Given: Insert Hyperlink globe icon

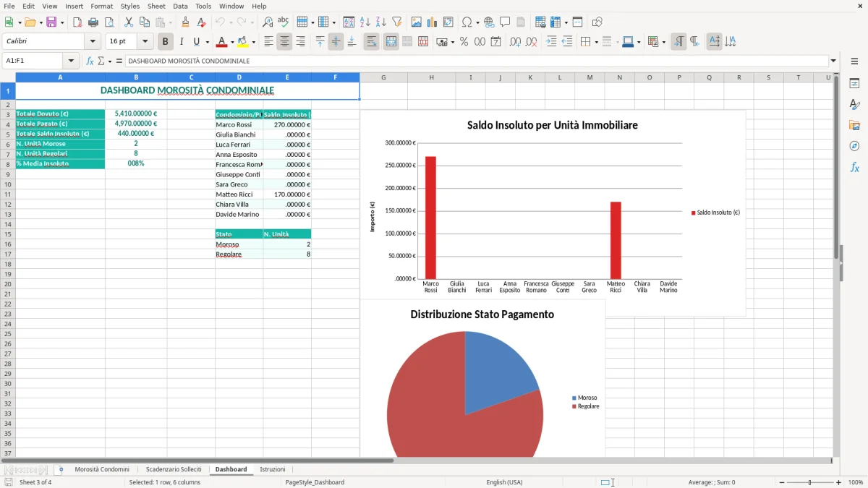Looking at the screenshot, I should pos(489,22).
